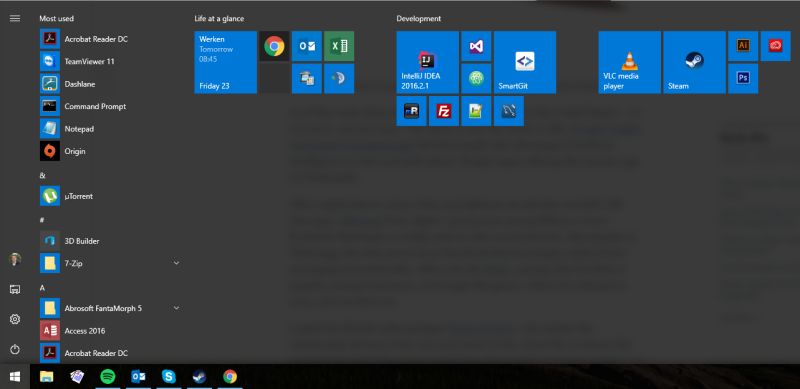The image size is (800, 389).
Task: Open Access 2016 from the app list
Action: [110, 331]
